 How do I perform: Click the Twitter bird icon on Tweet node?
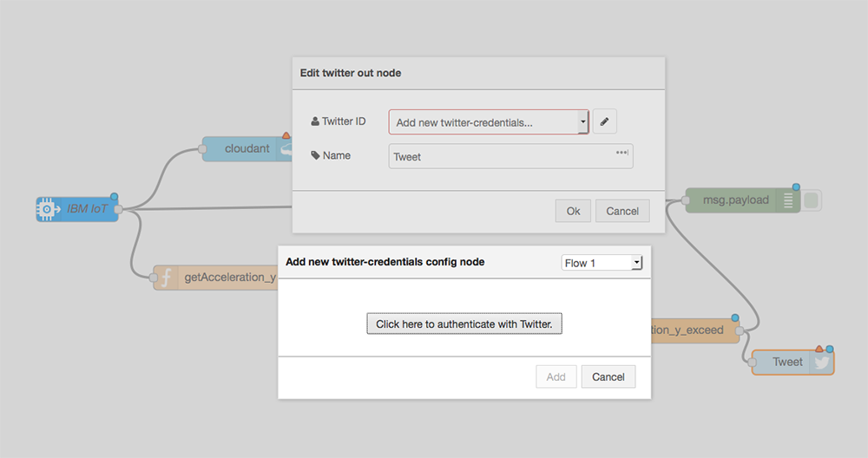pyautogui.click(x=821, y=363)
